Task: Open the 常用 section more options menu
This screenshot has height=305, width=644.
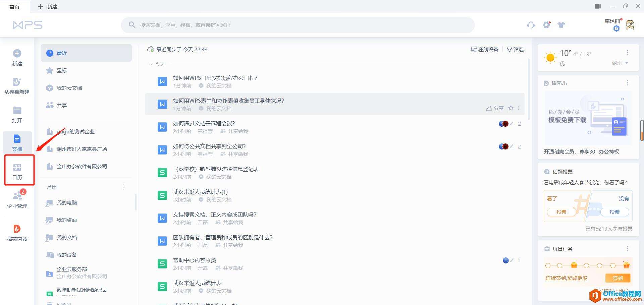Action: (124, 187)
